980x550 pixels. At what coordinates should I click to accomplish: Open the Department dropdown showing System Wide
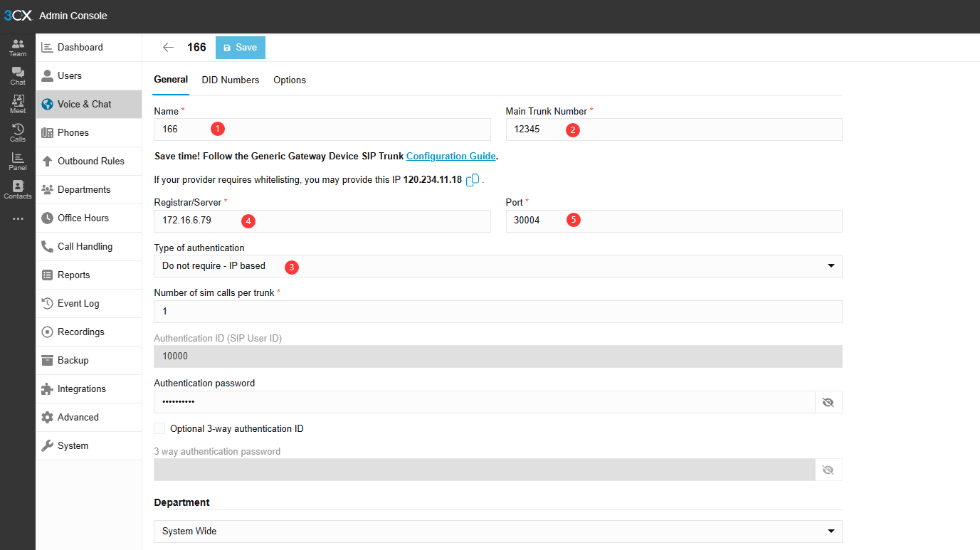click(498, 532)
